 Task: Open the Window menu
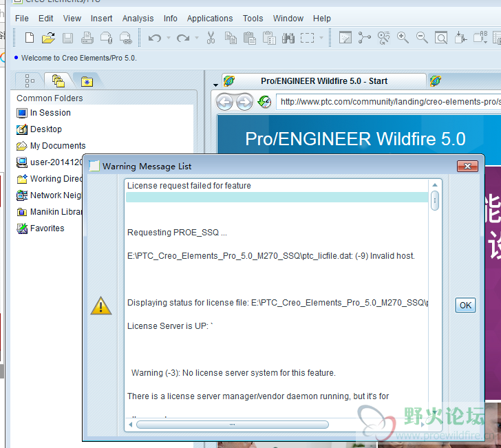coord(288,19)
